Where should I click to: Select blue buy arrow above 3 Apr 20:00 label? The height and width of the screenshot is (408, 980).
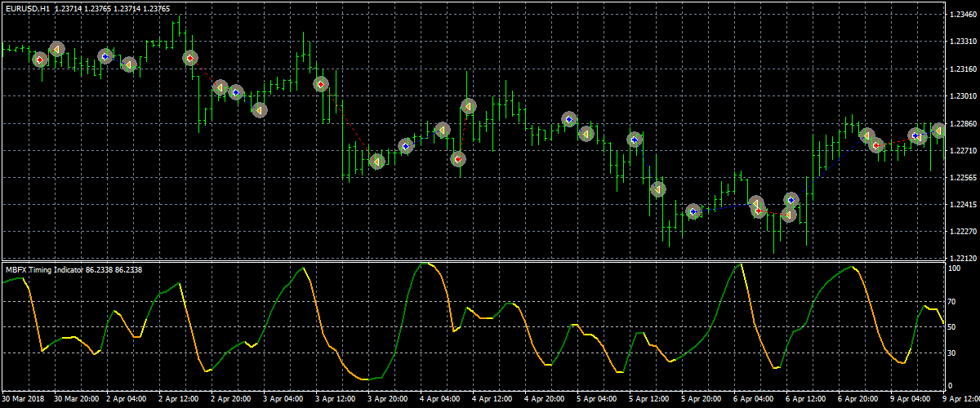pyautogui.click(x=406, y=146)
